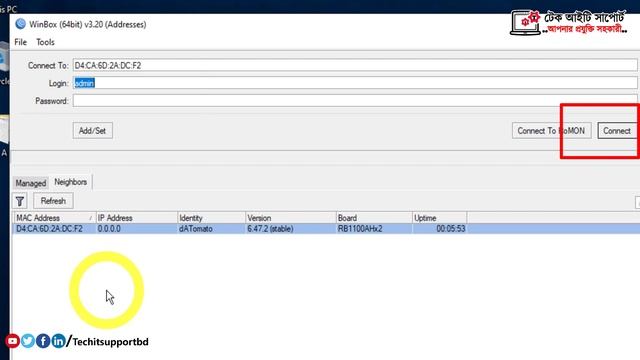Sort by MAC Address column header
The image size is (640, 360).
[x=54, y=218]
